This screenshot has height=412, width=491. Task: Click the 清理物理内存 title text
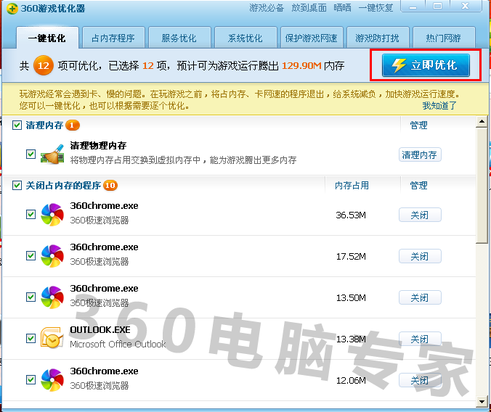pos(98,145)
